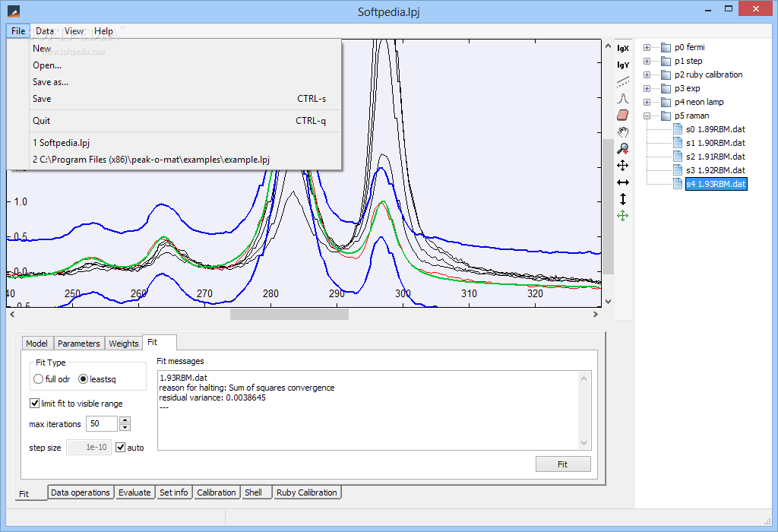Click the p0 fermi folder icon
The image size is (778, 532).
[666, 47]
